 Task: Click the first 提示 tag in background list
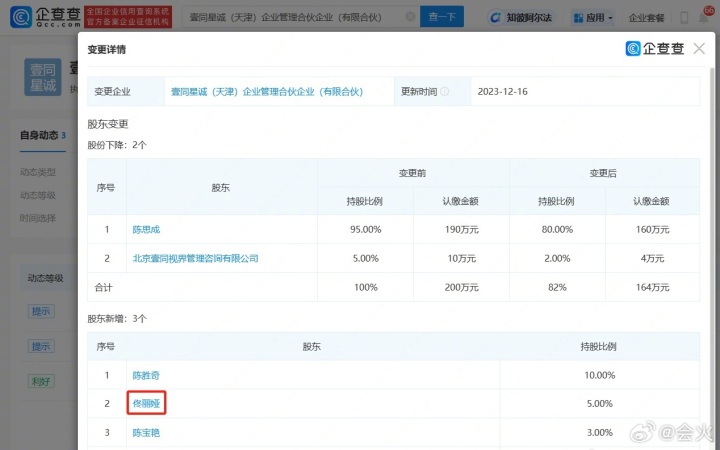tap(41, 311)
